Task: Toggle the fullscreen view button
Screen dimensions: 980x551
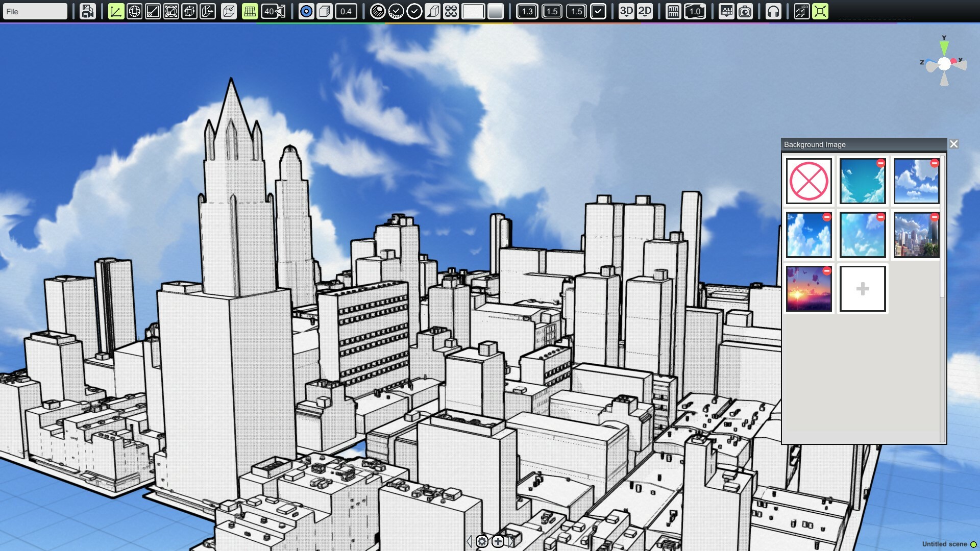Action: [x=820, y=11]
